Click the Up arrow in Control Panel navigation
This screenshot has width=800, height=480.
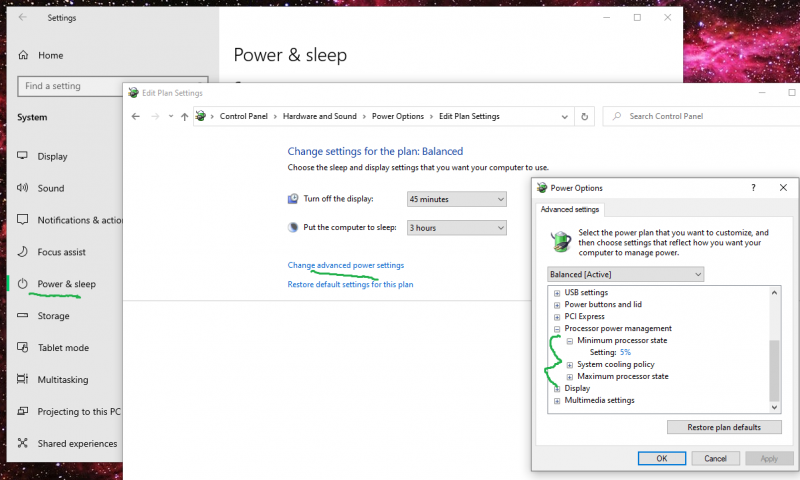[x=185, y=117]
